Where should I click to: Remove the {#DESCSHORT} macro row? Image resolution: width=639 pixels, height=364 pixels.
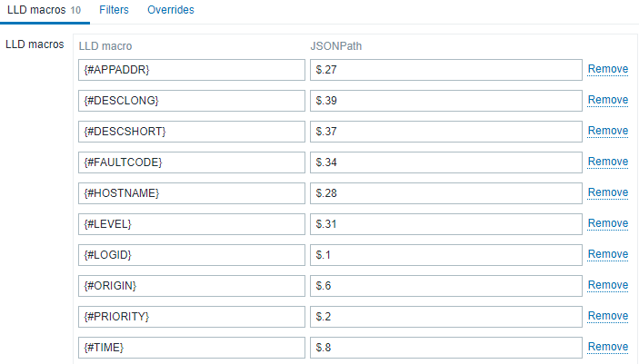click(607, 131)
